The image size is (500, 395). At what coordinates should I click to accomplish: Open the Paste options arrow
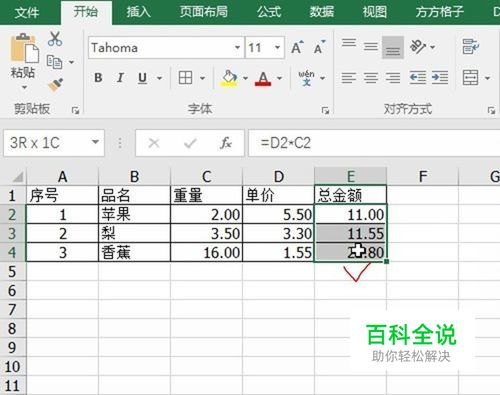point(24,88)
